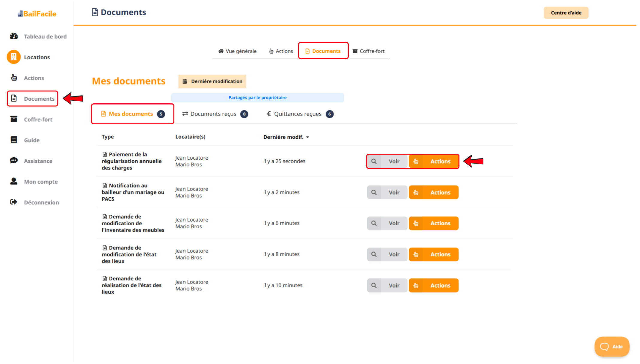640x364 pixels.
Task: Click the BailFacile logo
Action: [37, 14]
